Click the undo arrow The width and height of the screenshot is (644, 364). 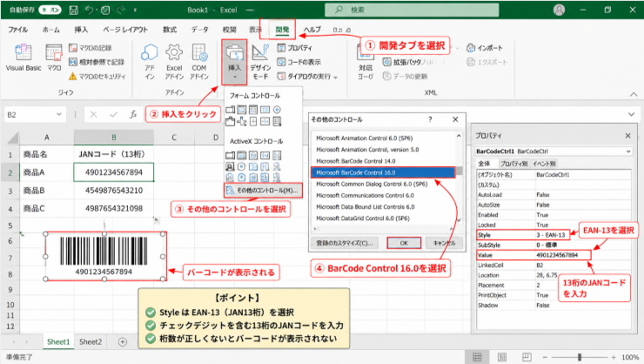point(89,10)
